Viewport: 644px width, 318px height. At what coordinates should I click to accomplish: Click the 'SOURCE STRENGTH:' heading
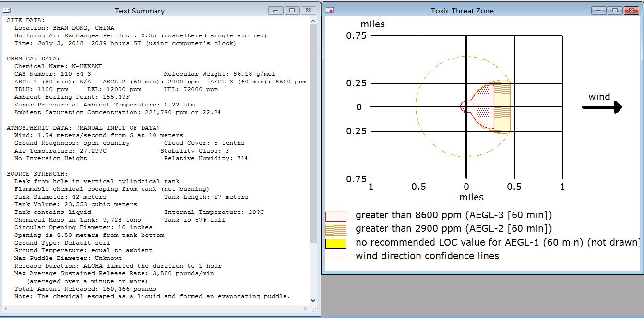pyautogui.click(x=37, y=174)
